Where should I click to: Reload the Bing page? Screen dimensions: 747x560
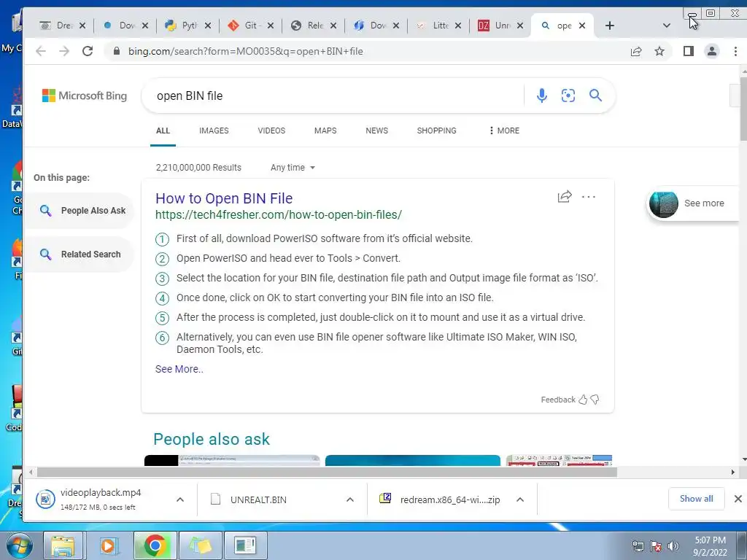tap(88, 51)
